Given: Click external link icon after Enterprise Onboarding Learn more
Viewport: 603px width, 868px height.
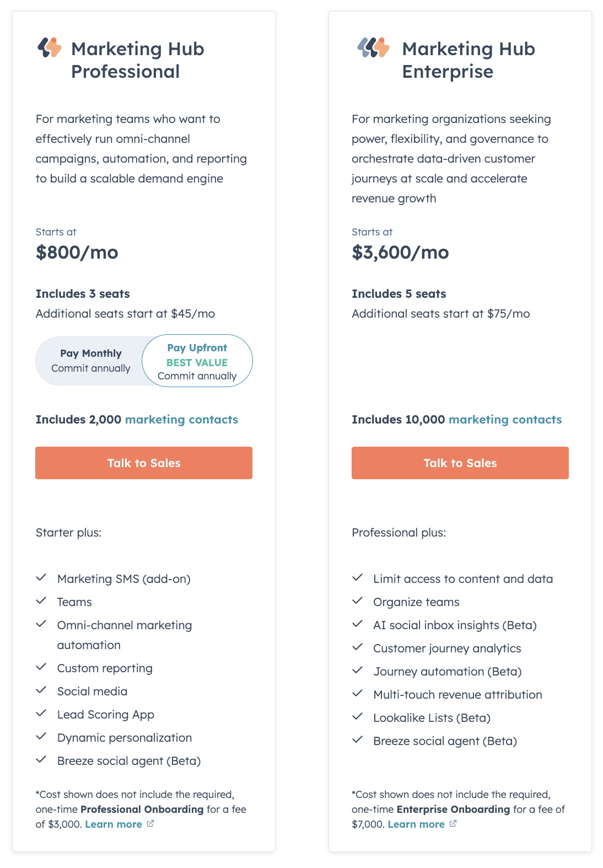Looking at the screenshot, I should tap(453, 824).
